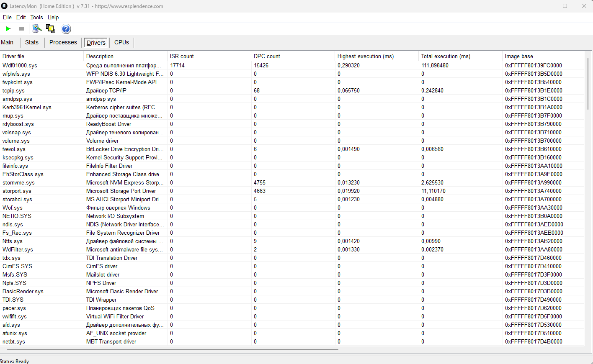593x364 pixels.
Task: Click the vertical scrollbar of driver list
Action: pyautogui.click(x=588, y=84)
